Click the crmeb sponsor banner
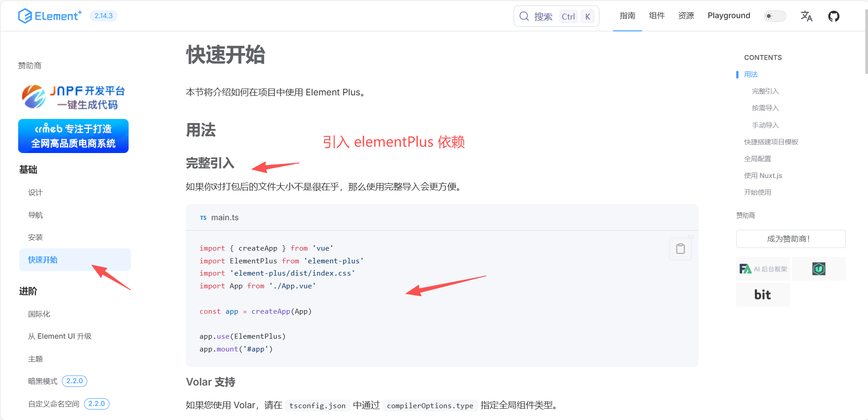Image resolution: width=868 pixels, height=420 pixels. [73, 136]
